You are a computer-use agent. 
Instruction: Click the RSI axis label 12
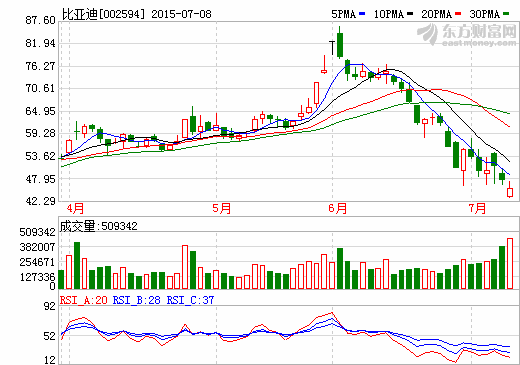point(50,360)
